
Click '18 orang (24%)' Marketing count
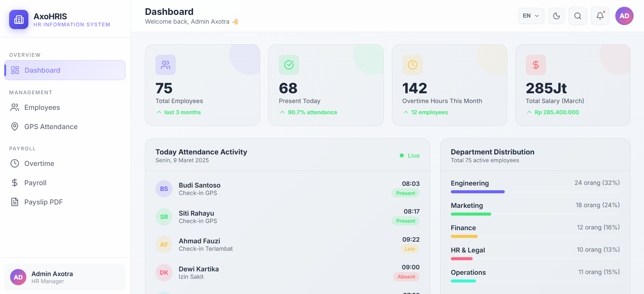click(598, 205)
